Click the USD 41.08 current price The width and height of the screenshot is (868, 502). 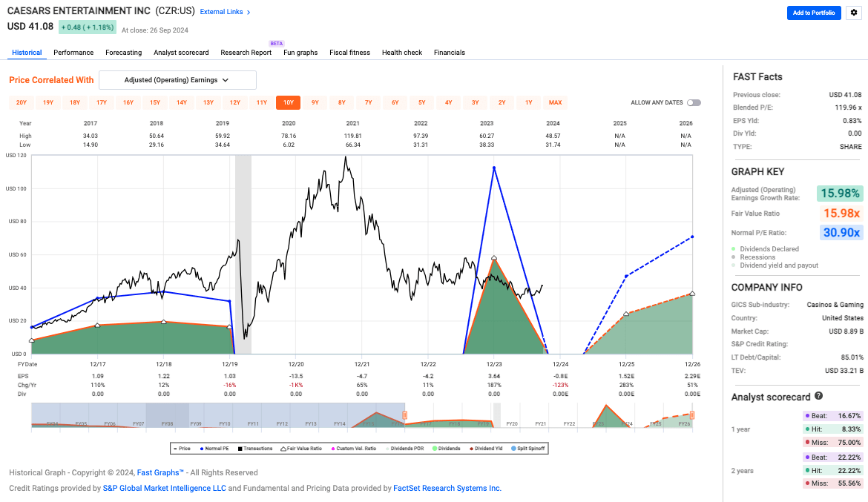[x=30, y=27]
